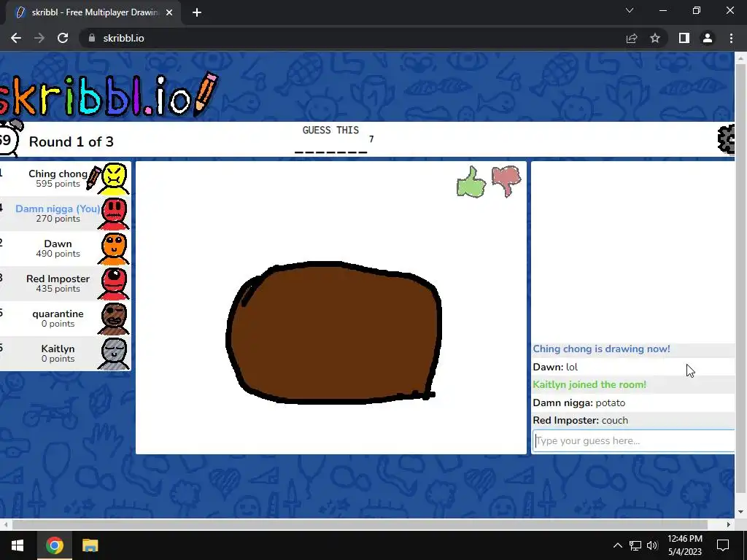Click the share page icon in address bar
The width and height of the screenshot is (747, 560).
(632, 38)
